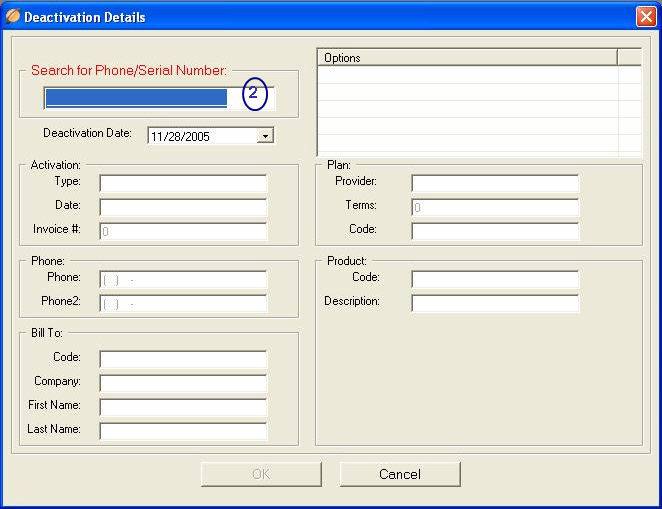Select the Plan Code text box
Viewport: 662px width, 509px height.
point(495,231)
